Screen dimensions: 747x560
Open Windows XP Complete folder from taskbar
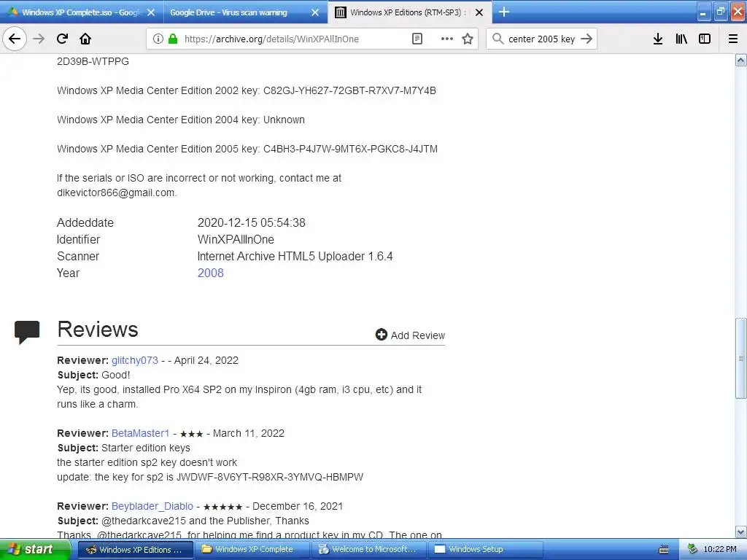252,550
